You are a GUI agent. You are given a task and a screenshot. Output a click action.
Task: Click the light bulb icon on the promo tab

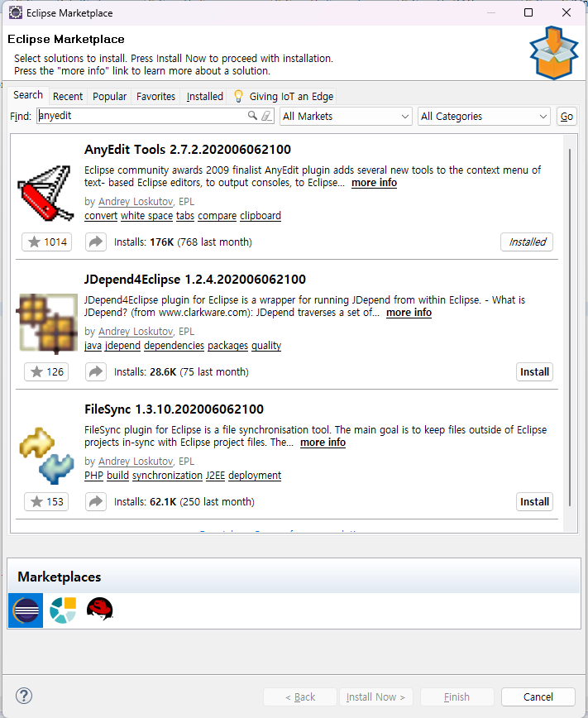point(238,96)
